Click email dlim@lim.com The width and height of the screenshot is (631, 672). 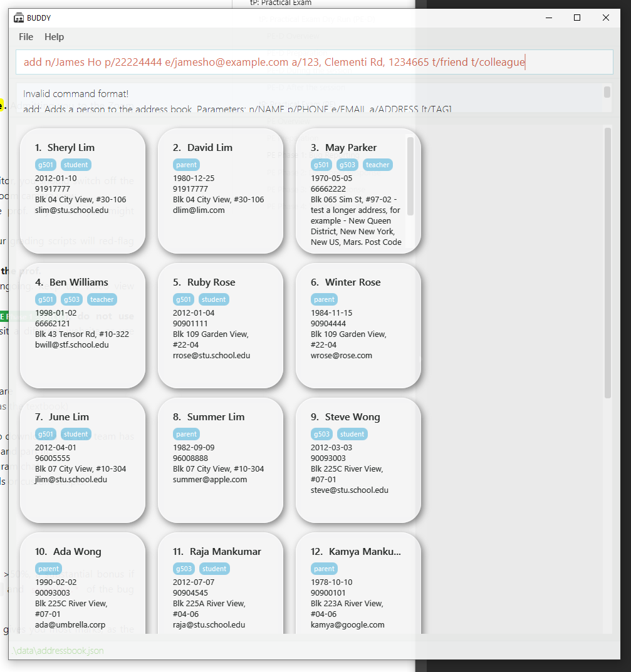coord(199,210)
